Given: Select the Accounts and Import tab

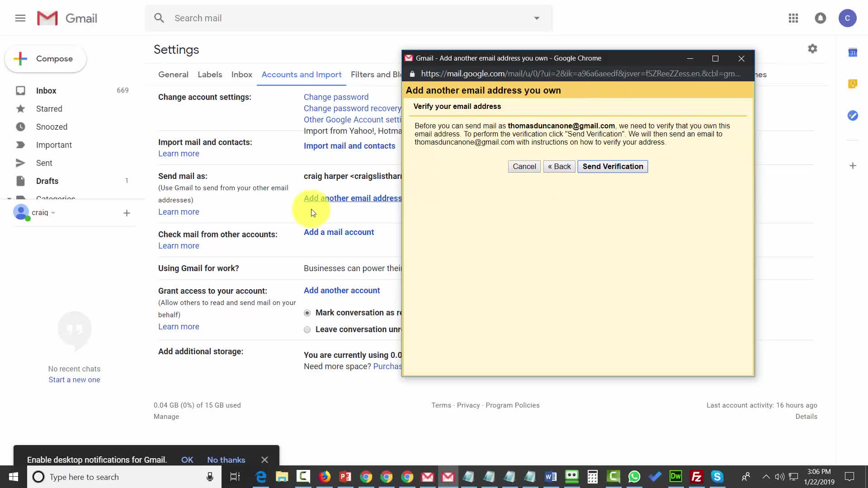Looking at the screenshot, I should click(302, 75).
